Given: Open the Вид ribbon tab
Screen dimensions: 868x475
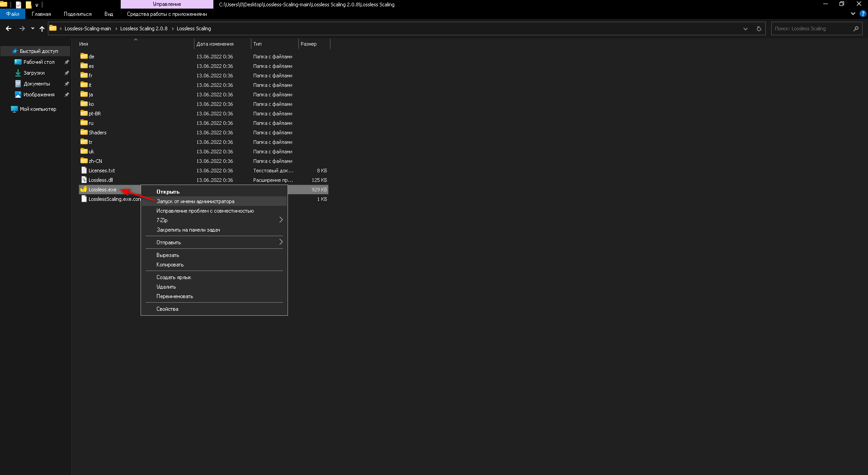Looking at the screenshot, I should click(x=108, y=14).
